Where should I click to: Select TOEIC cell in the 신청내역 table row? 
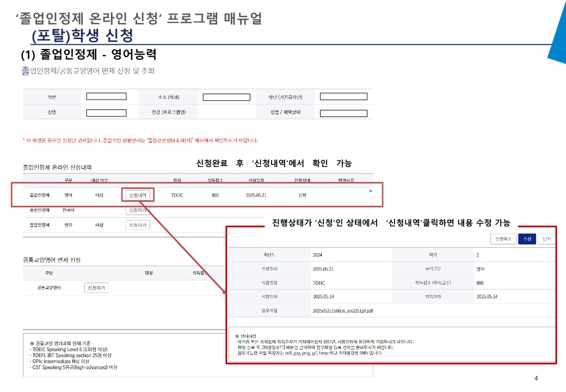[177, 195]
